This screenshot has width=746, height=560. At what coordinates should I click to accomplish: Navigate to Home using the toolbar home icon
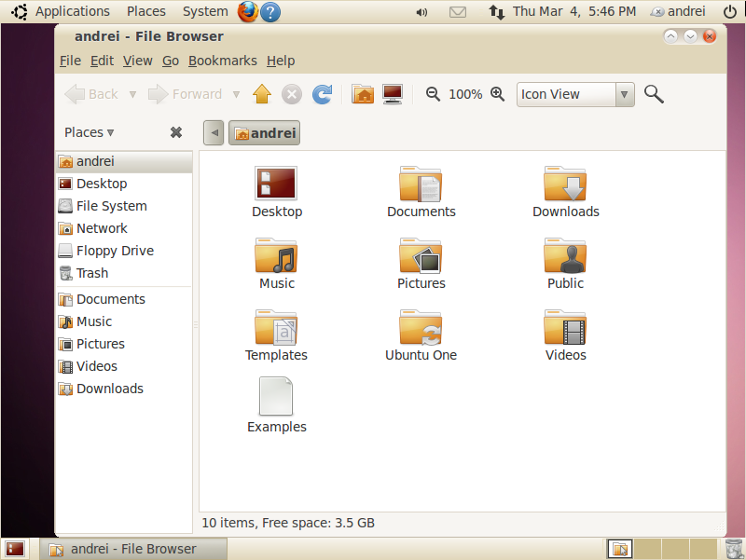coord(363,94)
